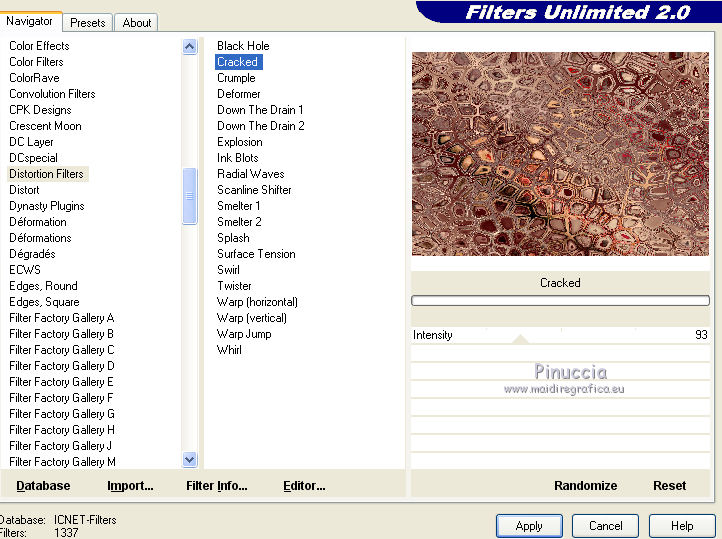
Task: Open the Editor... button
Action: (x=304, y=486)
